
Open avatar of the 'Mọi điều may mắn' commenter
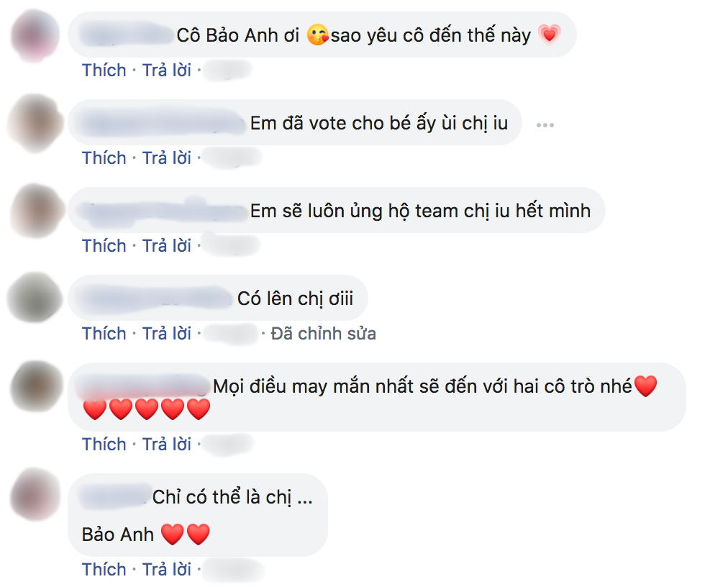click(x=36, y=387)
